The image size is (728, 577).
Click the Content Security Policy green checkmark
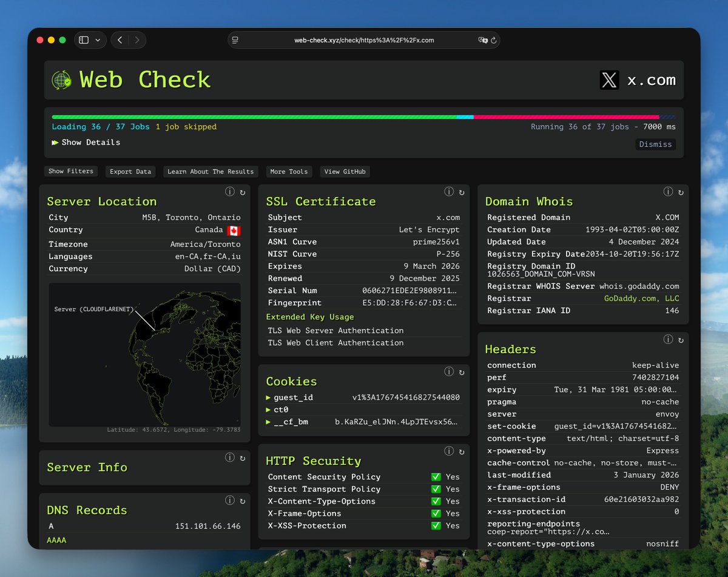pos(436,477)
